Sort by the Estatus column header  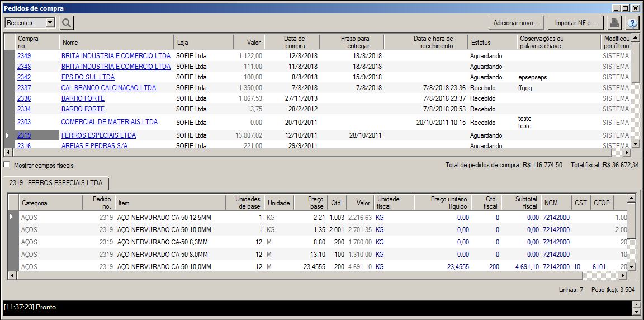(481, 42)
